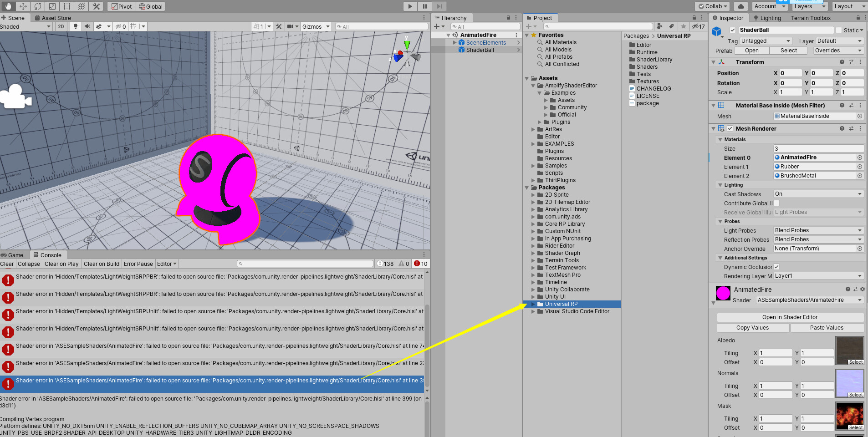This screenshot has width=868, height=437.
Task: Select the Rect Transform tool
Action: point(67,6)
